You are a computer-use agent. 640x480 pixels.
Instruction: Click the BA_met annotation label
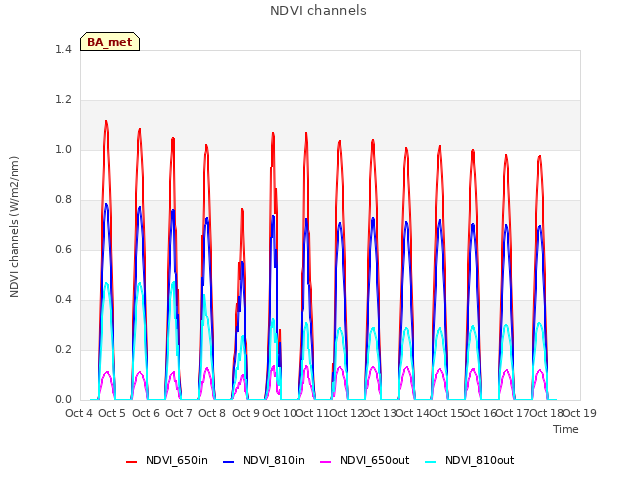(110, 42)
